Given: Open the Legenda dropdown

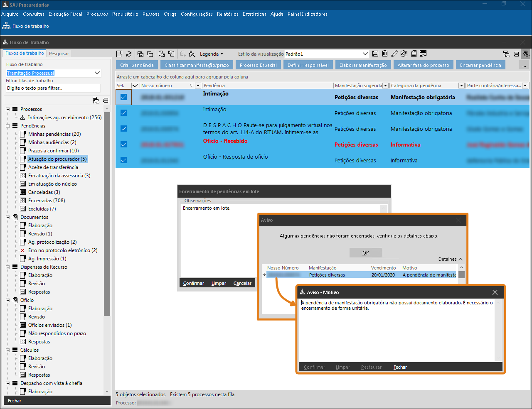Looking at the screenshot, I should (212, 54).
